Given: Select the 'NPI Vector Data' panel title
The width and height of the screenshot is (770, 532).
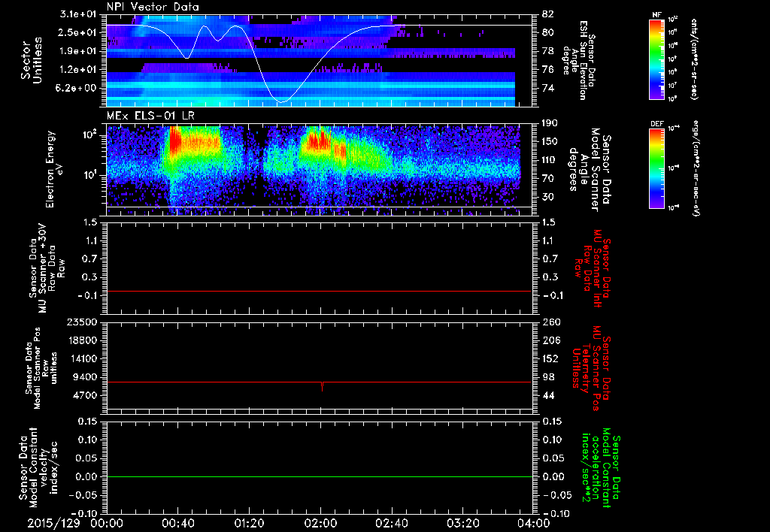Looking at the screenshot, I should click(153, 7).
